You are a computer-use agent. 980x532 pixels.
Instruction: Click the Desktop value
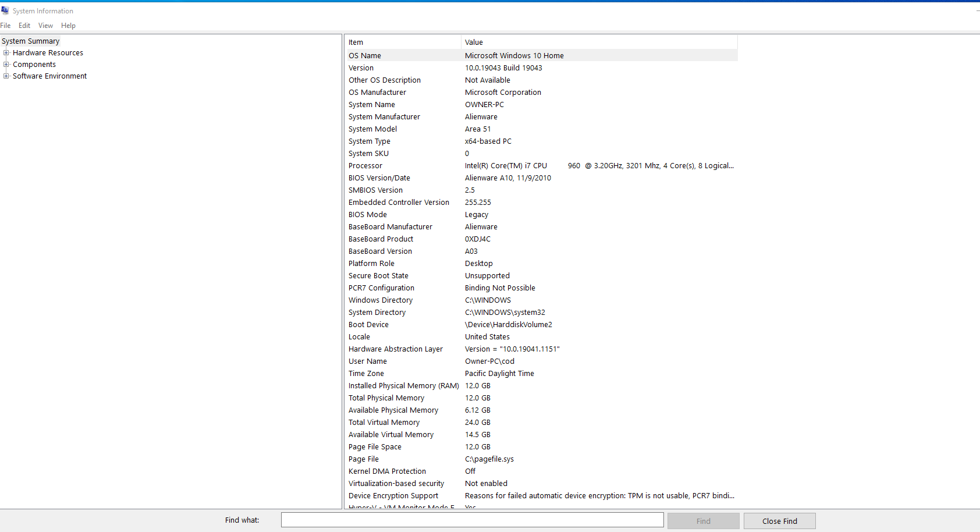[x=478, y=264]
